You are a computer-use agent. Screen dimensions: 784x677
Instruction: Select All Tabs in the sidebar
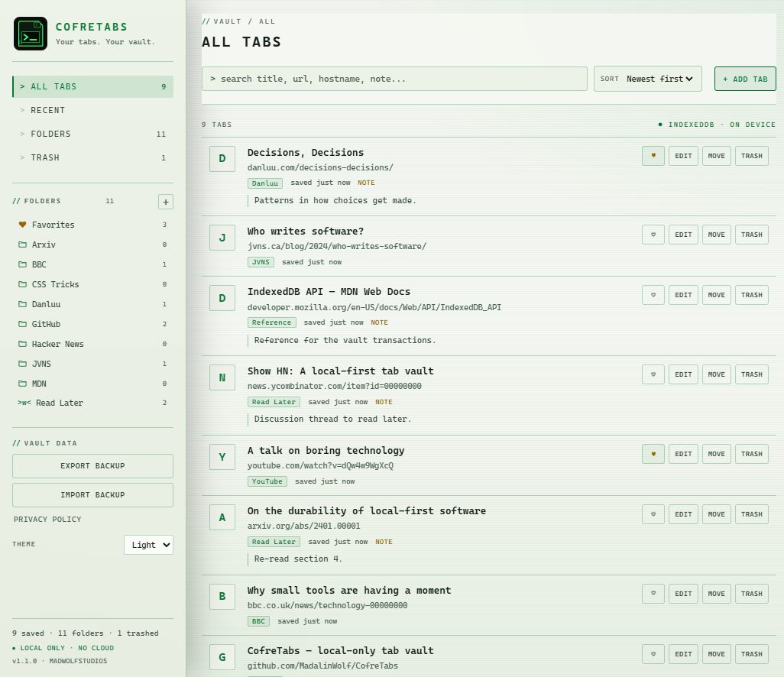tap(92, 86)
